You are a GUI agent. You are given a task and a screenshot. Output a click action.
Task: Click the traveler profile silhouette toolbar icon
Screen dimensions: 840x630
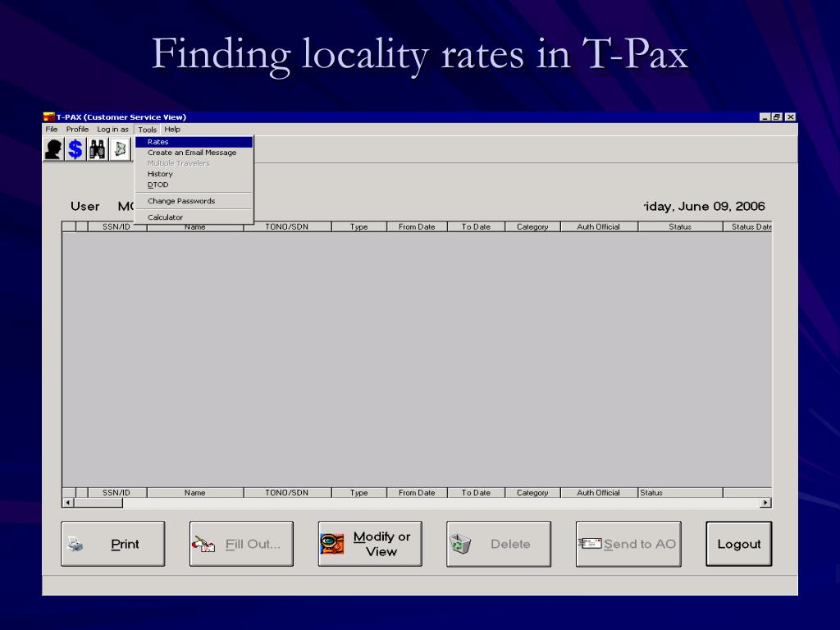point(53,149)
